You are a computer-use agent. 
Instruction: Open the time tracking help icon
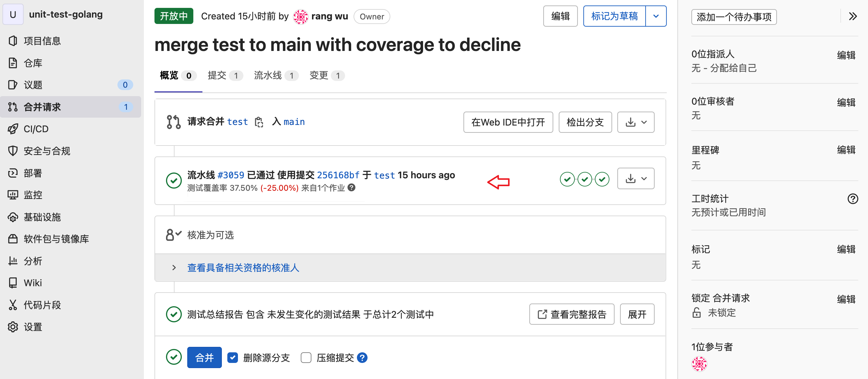coord(852,199)
